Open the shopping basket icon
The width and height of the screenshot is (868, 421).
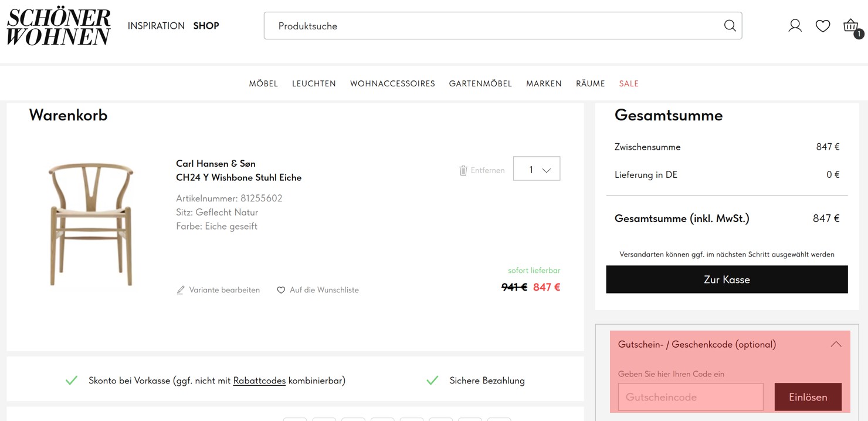click(852, 27)
